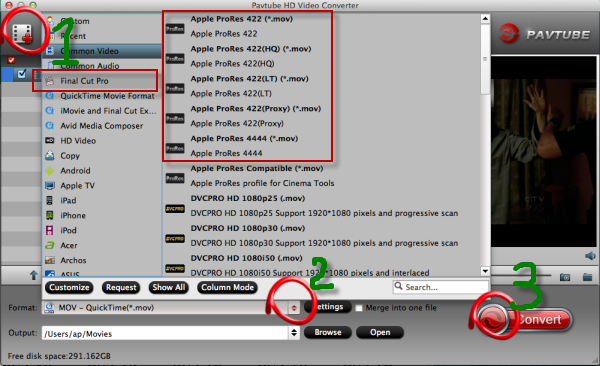Click DVCPRO icon for 1080p25 format
The image size is (600, 366).
(175, 209)
